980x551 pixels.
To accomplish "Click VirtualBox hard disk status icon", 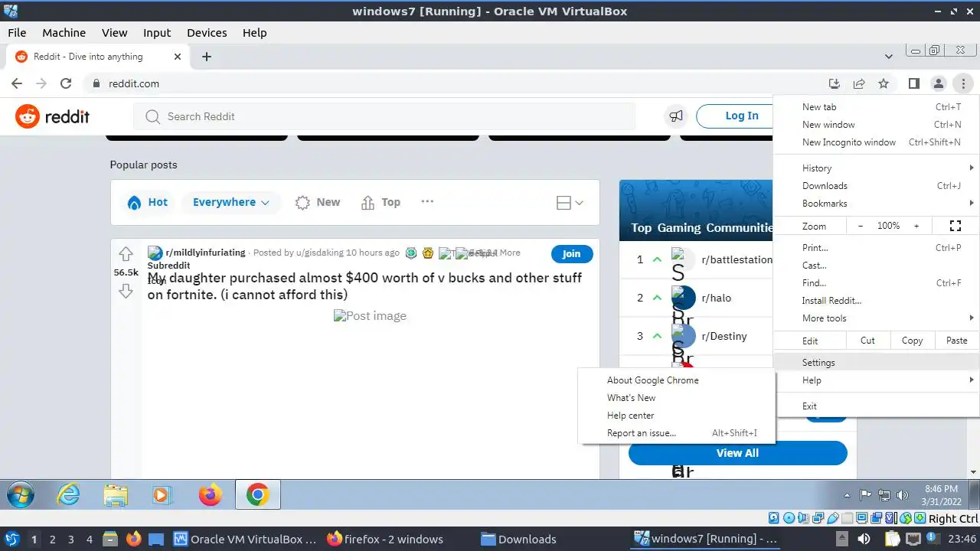I will pyautogui.click(x=773, y=518).
